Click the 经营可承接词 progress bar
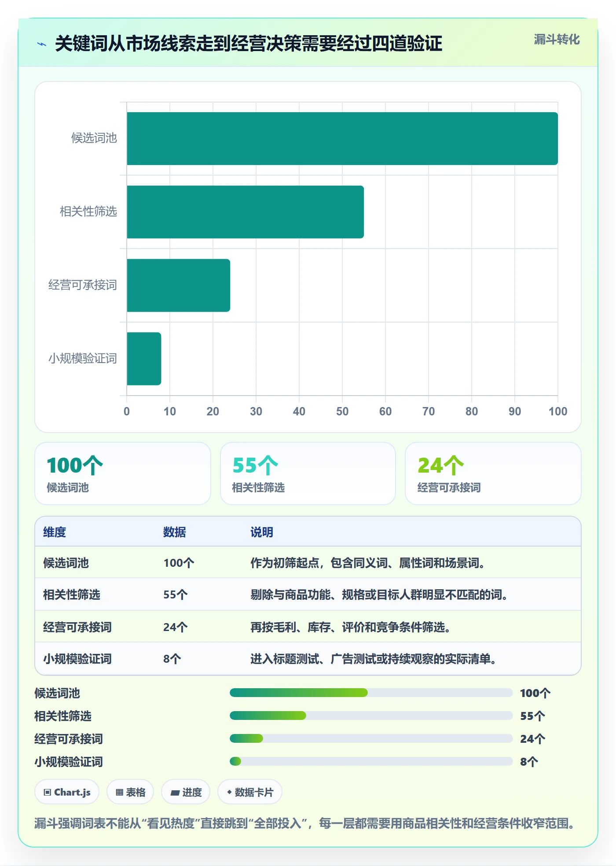 pos(371,738)
